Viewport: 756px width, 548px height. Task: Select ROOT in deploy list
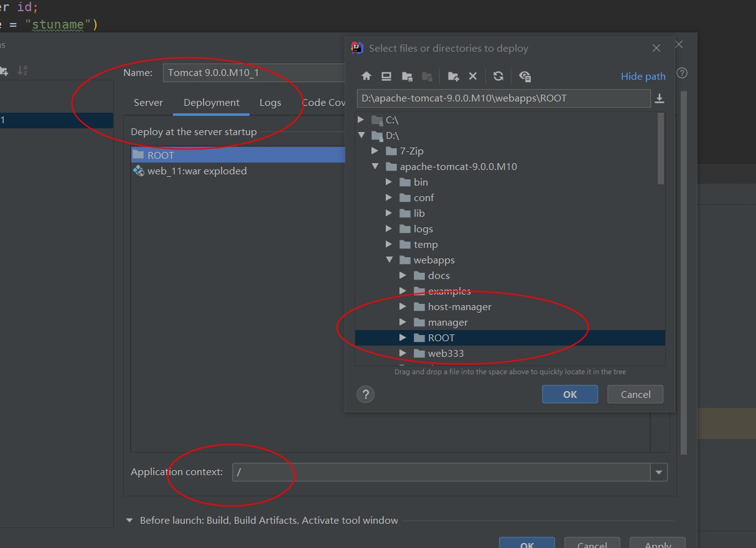[238, 155]
